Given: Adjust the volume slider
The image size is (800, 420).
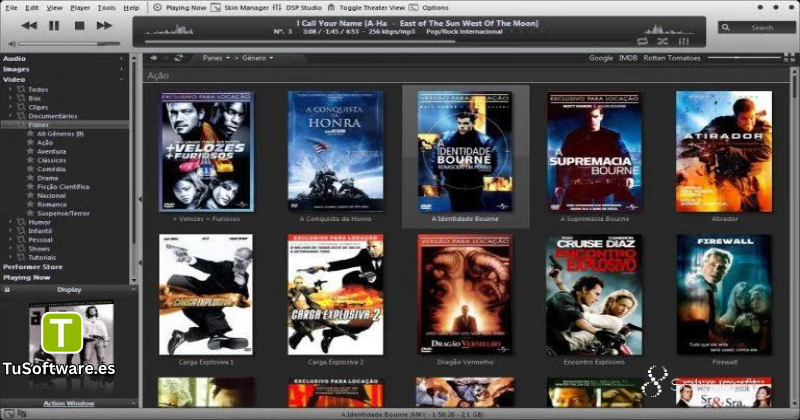Looking at the screenshot, I should pos(70,44).
